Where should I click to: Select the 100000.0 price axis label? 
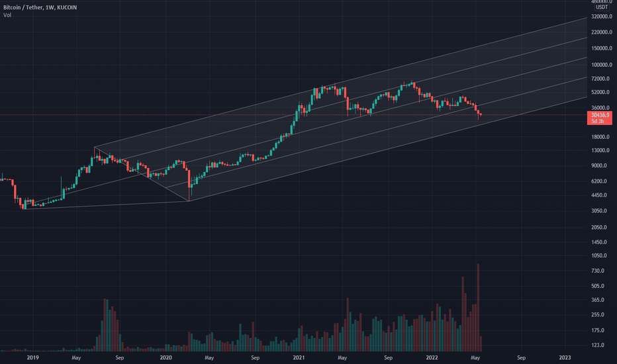point(602,65)
